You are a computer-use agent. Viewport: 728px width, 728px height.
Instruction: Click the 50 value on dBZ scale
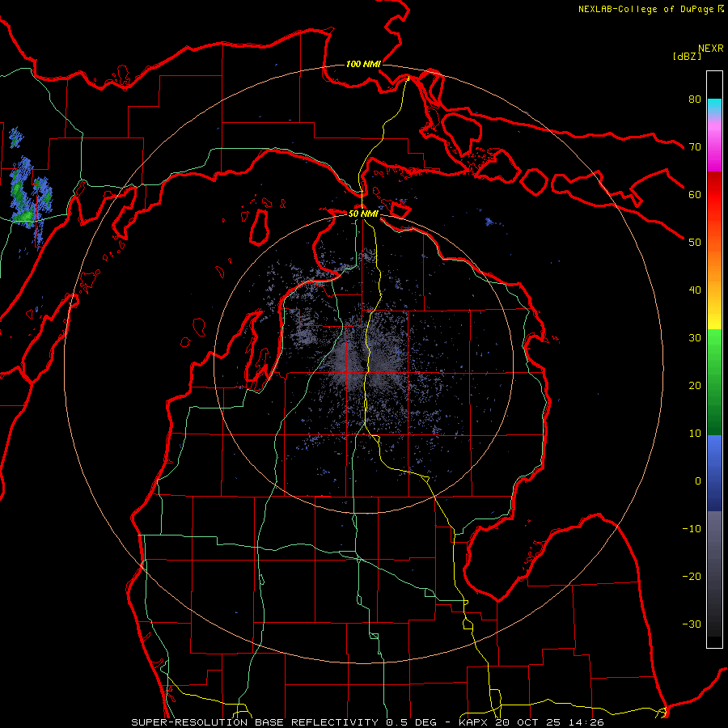tap(695, 243)
